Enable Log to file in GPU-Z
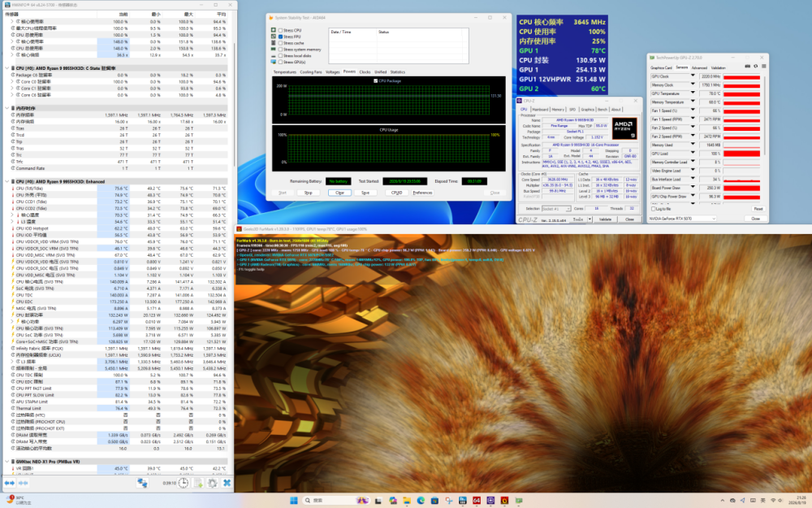This screenshot has height=508, width=812. click(x=653, y=209)
